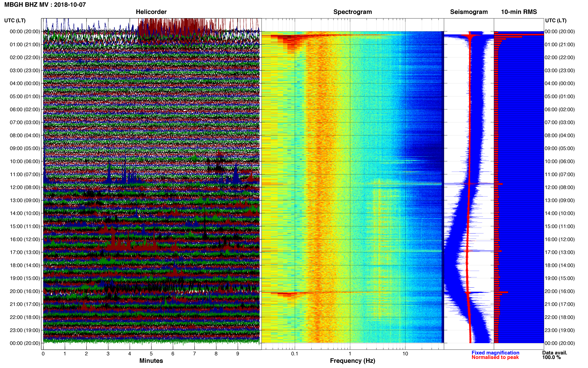Click frequency tick '10' on spectrogram axis
The image size is (588, 368).
pyautogui.click(x=405, y=354)
